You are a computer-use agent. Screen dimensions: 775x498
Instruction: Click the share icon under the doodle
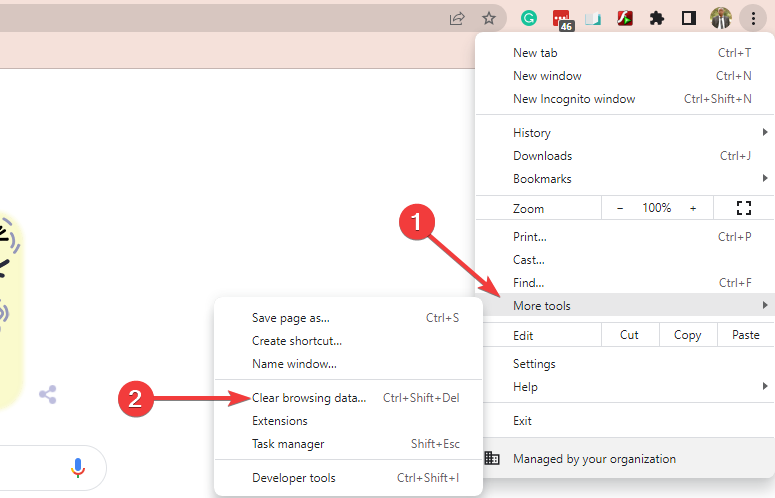48,395
